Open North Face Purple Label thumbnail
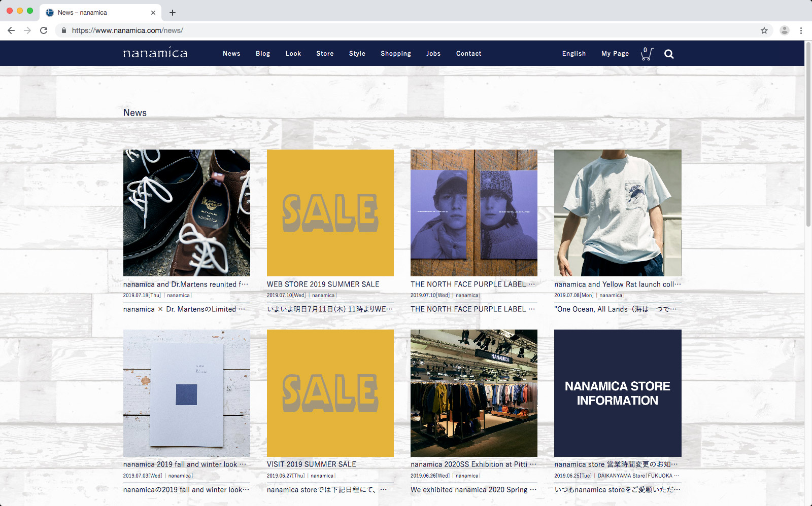Viewport: 812px width, 506px height. (x=474, y=213)
